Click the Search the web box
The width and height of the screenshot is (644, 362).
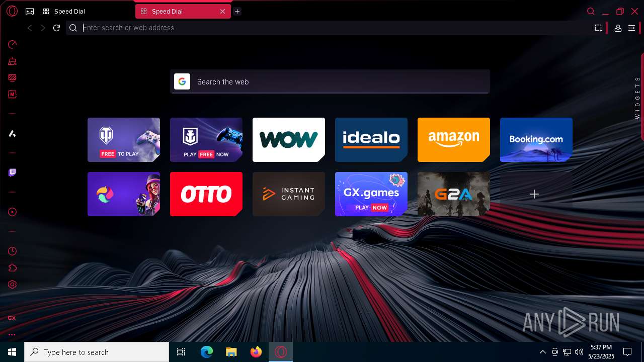(x=330, y=81)
